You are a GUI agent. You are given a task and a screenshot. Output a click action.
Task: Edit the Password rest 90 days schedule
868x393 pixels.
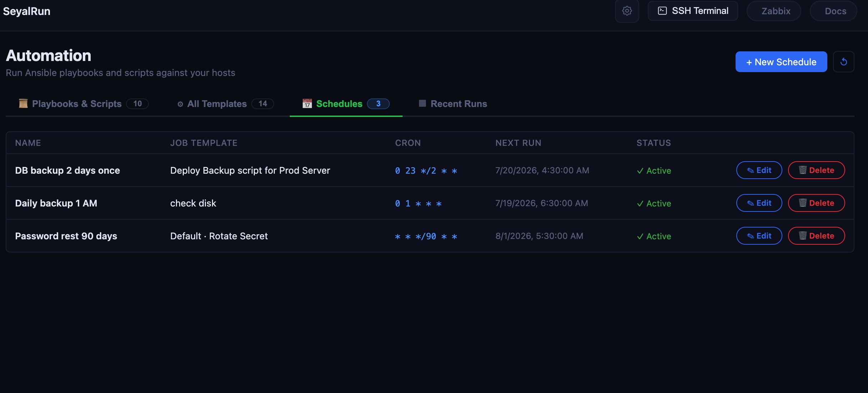click(x=759, y=236)
